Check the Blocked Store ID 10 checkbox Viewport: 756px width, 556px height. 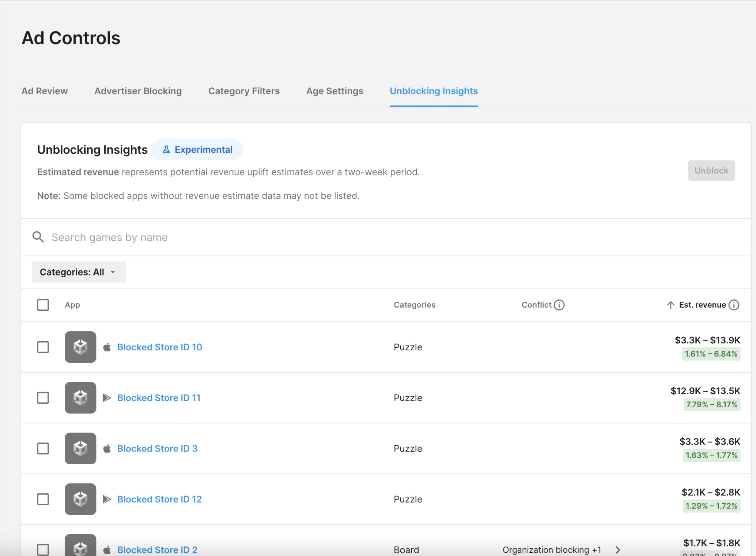pos(43,347)
